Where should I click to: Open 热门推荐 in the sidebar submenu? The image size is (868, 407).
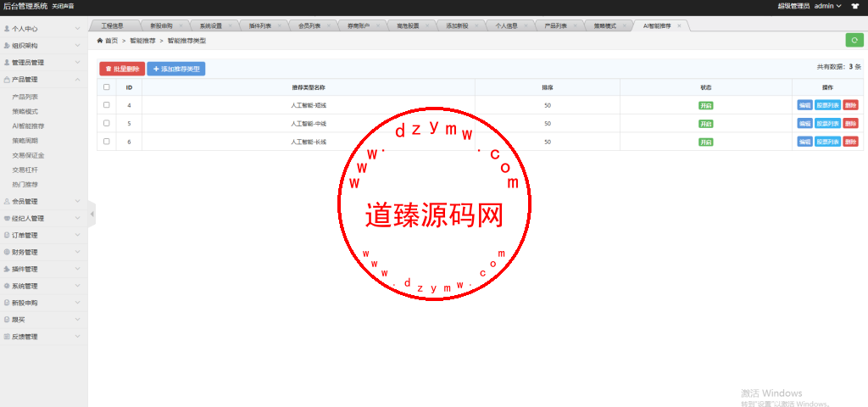pos(25,184)
